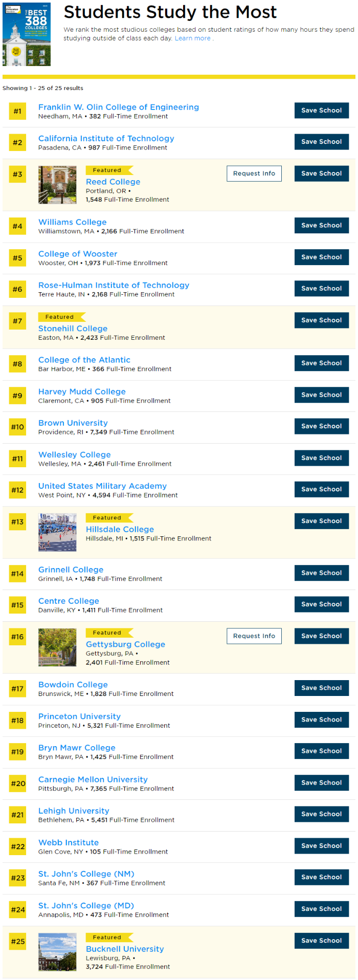The width and height of the screenshot is (358, 980).
Task: Save Rose-Hulman Institute of Technology
Action: pyautogui.click(x=322, y=289)
